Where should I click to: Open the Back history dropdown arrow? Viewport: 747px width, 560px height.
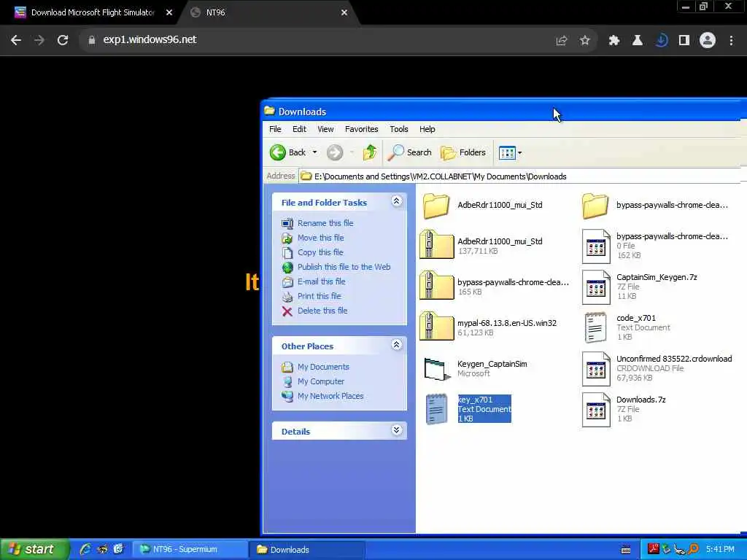(x=315, y=152)
